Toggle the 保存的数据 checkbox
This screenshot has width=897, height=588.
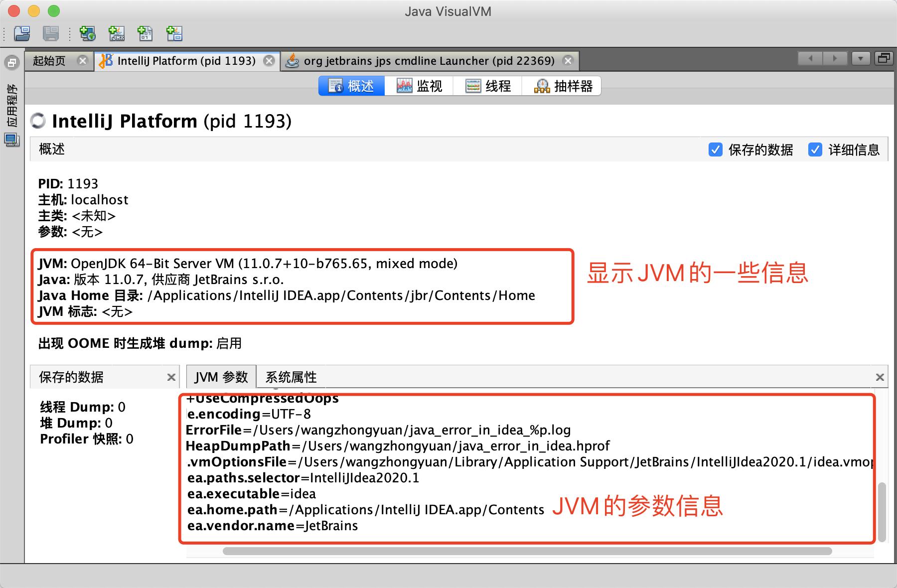point(716,149)
